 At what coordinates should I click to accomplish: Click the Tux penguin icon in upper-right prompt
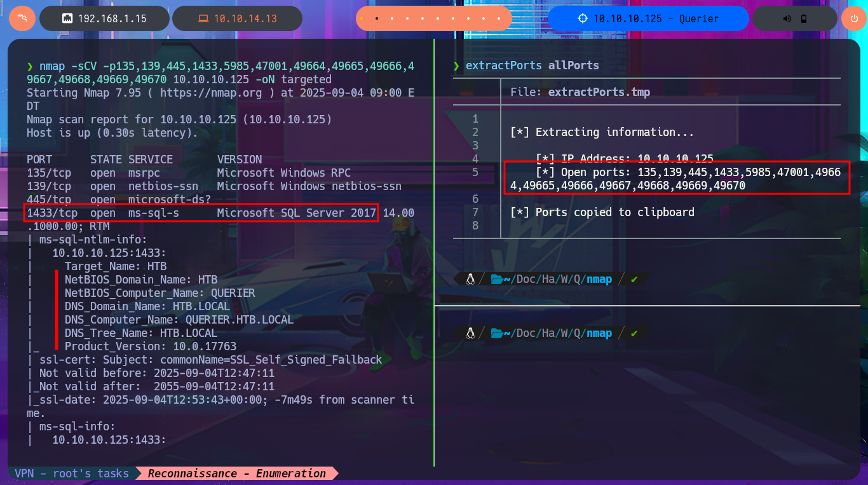[471, 279]
